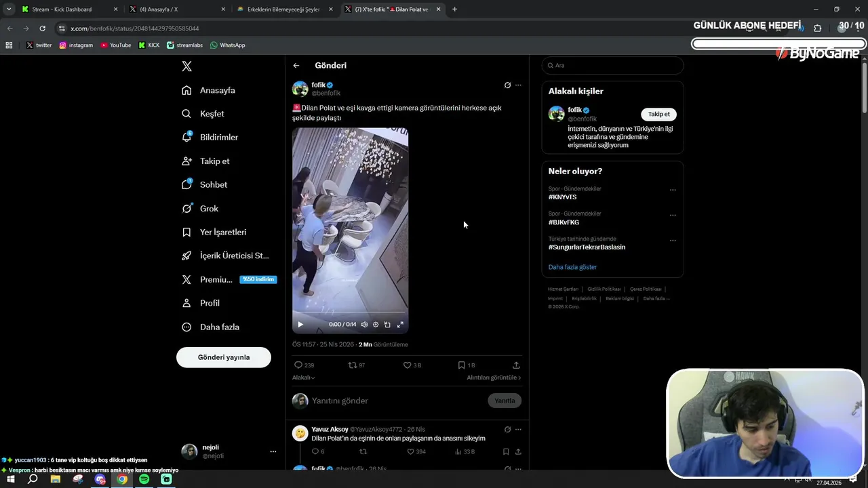Bookmark Yavuz Aksoy's reply
Screen dimensions: 868x488
pyautogui.click(x=506, y=451)
